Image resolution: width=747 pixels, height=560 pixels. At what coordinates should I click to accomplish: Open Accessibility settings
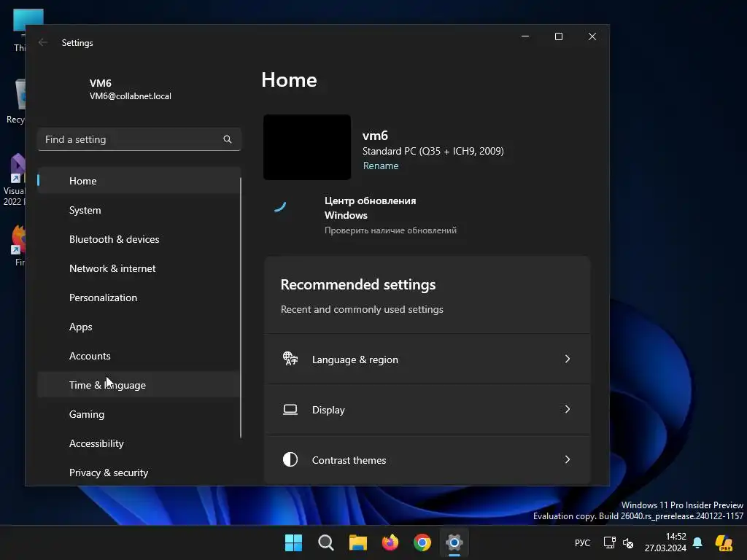click(x=138, y=443)
